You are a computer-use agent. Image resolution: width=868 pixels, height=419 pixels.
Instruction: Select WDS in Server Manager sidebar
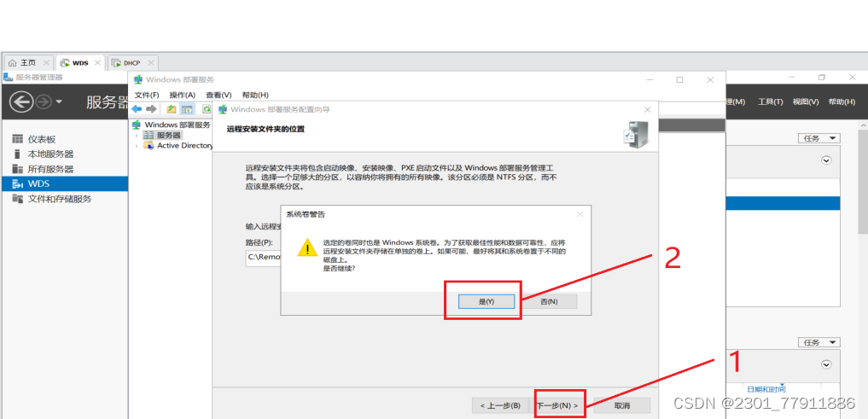coord(64,183)
